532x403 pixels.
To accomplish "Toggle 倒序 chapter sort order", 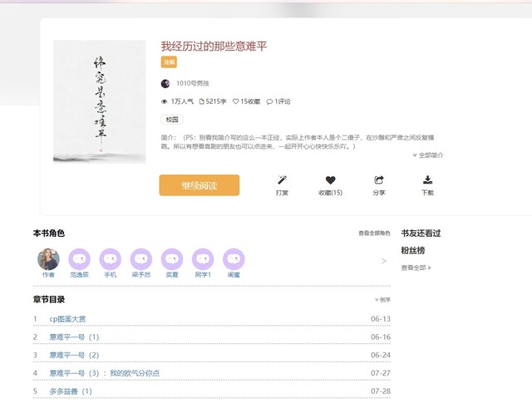I will tap(382, 300).
